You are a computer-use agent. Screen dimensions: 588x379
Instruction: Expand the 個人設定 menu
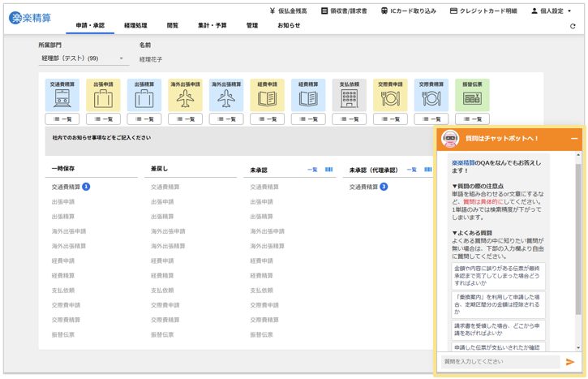coord(552,11)
